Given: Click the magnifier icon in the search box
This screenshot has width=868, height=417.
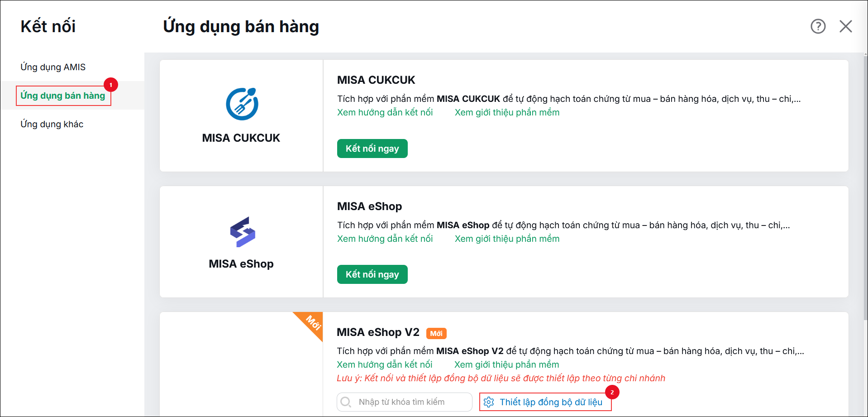Looking at the screenshot, I should [346, 402].
